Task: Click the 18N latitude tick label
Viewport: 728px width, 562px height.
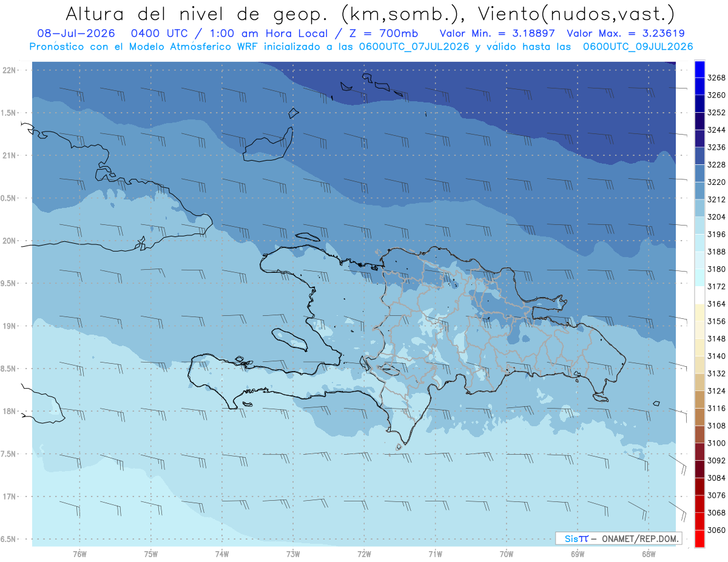Action: click(x=10, y=411)
